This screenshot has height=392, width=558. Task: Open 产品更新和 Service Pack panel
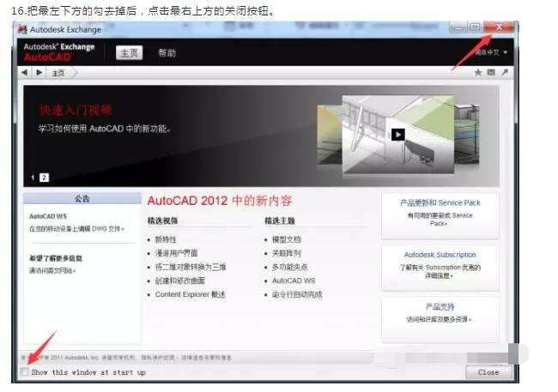point(440,215)
